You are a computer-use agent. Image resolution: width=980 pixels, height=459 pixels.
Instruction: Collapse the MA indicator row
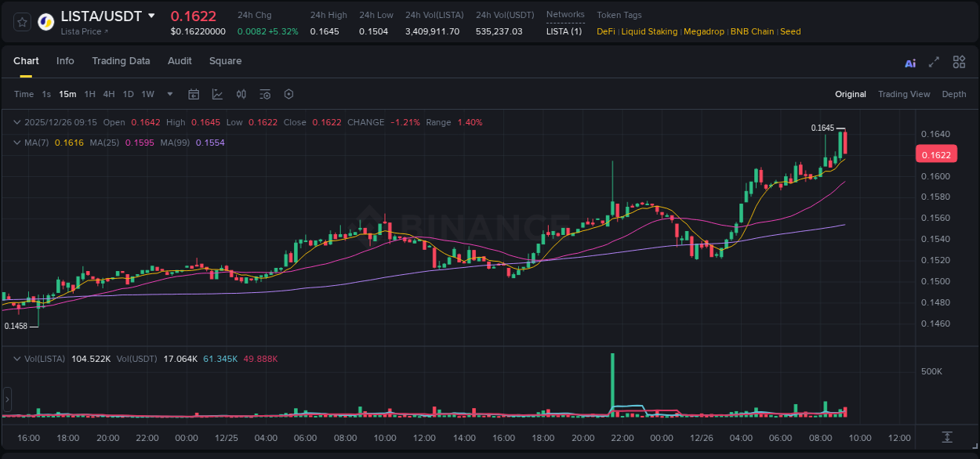[17, 143]
